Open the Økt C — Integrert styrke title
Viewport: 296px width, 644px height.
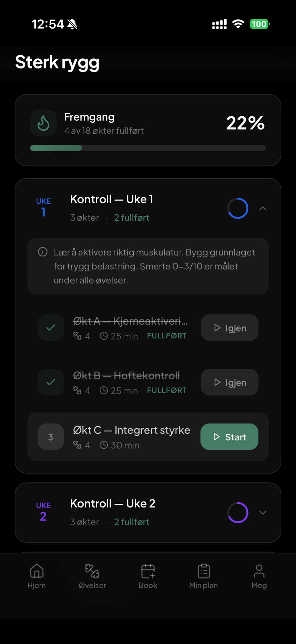point(131,430)
